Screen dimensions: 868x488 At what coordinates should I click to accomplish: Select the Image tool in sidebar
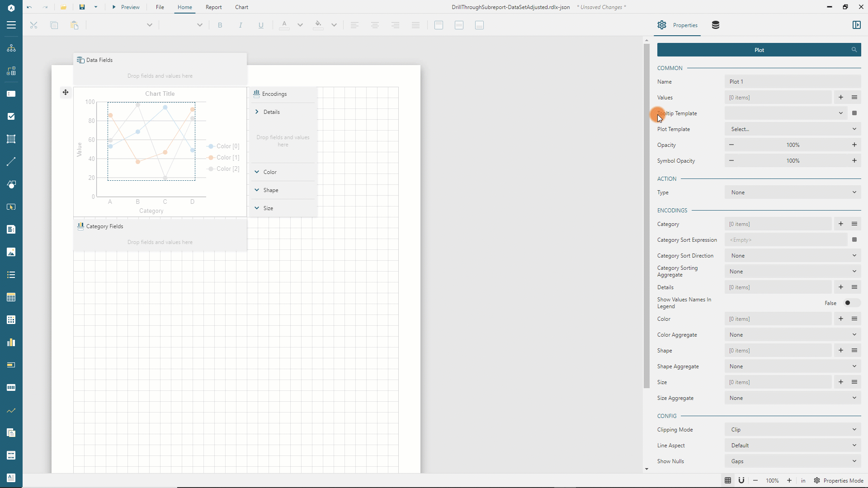(x=11, y=252)
